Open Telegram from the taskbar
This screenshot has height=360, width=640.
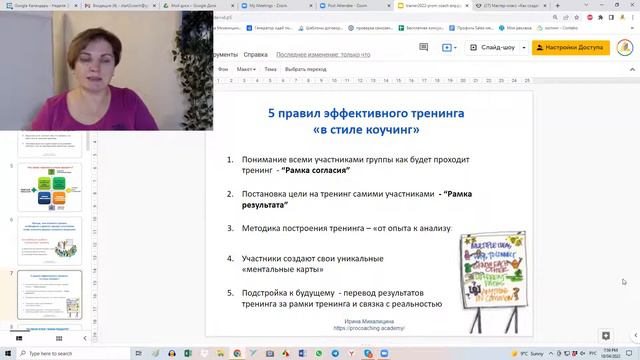(x=335, y=353)
